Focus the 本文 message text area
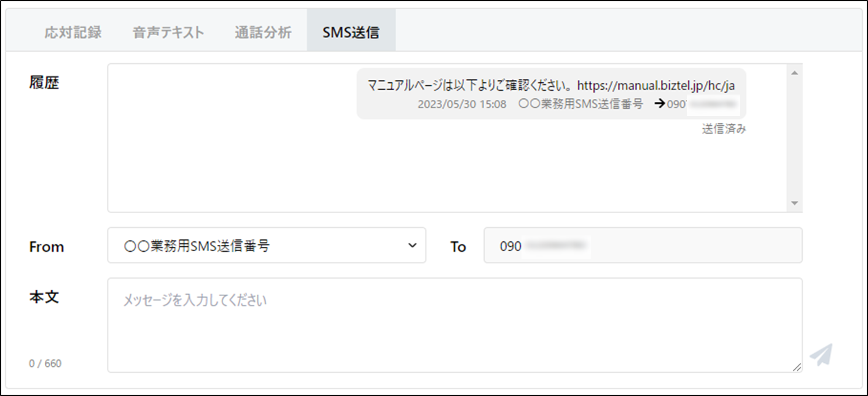 (455, 325)
